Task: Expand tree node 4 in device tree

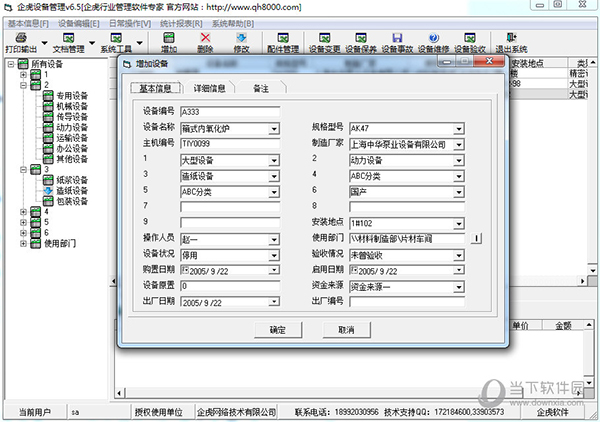Action: pyautogui.click(x=23, y=211)
